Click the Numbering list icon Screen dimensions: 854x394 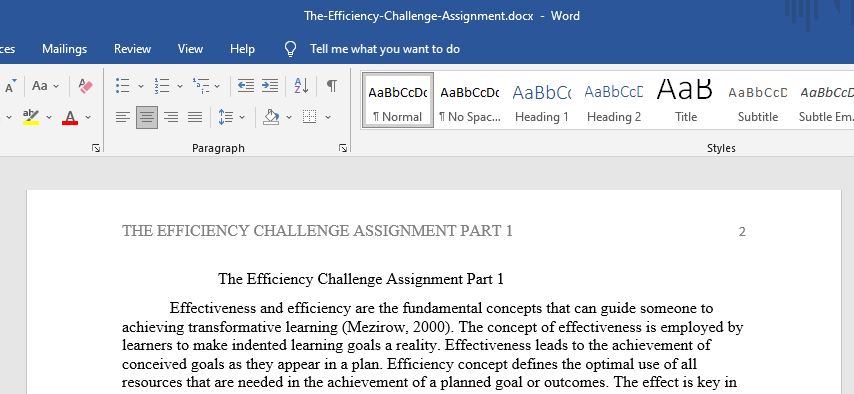point(162,86)
